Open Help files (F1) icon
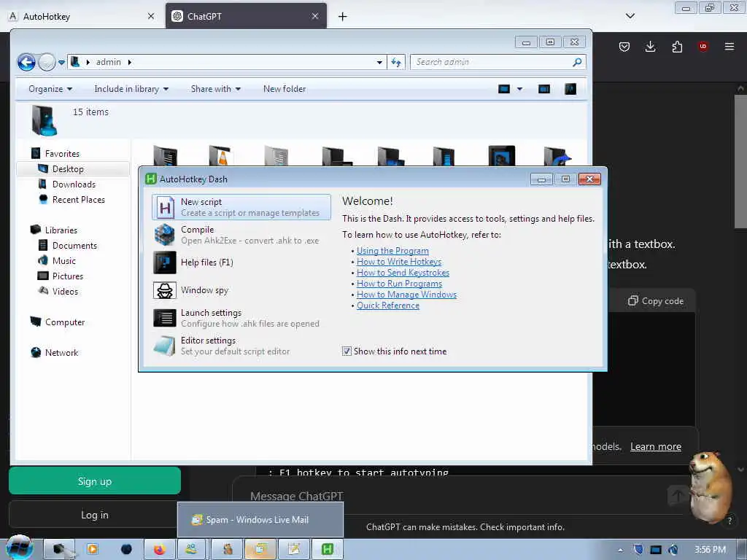Viewport: 747px width, 560px height. [165, 262]
